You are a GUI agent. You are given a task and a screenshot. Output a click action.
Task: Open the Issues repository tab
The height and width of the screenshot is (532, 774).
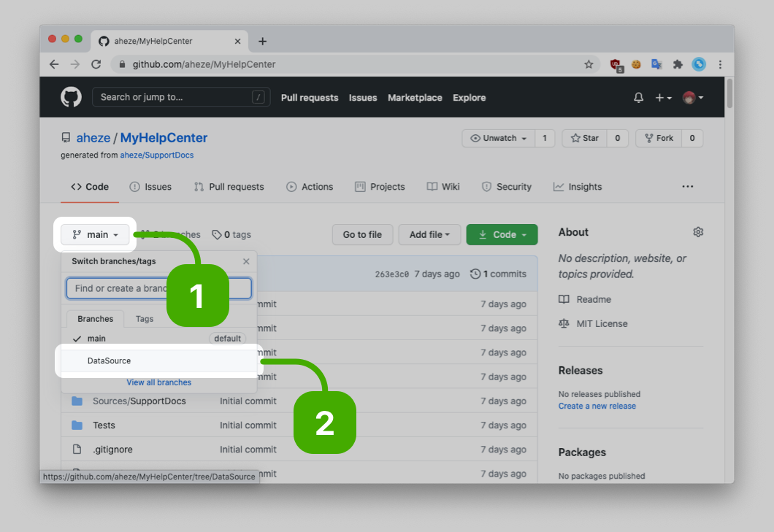(150, 187)
